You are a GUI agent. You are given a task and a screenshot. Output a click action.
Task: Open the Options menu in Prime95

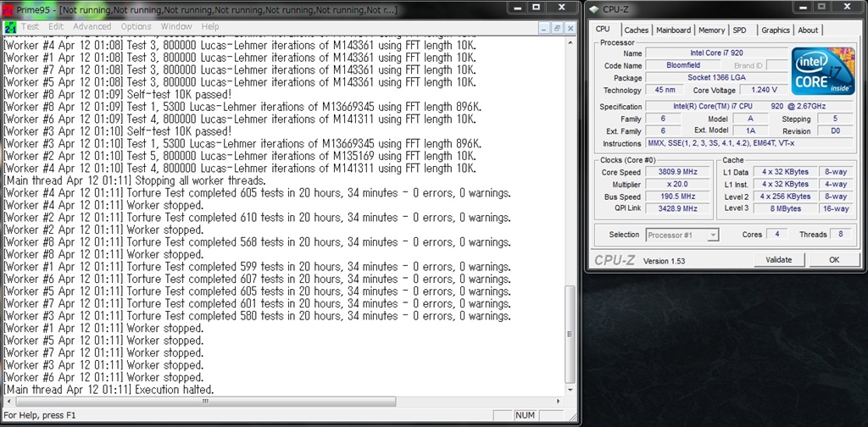coord(136,26)
